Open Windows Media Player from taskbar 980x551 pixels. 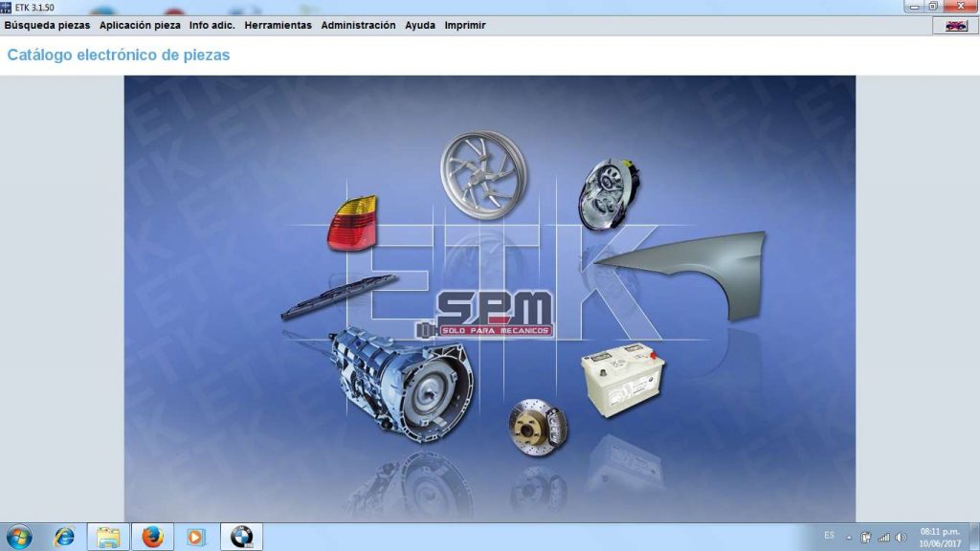click(195, 538)
